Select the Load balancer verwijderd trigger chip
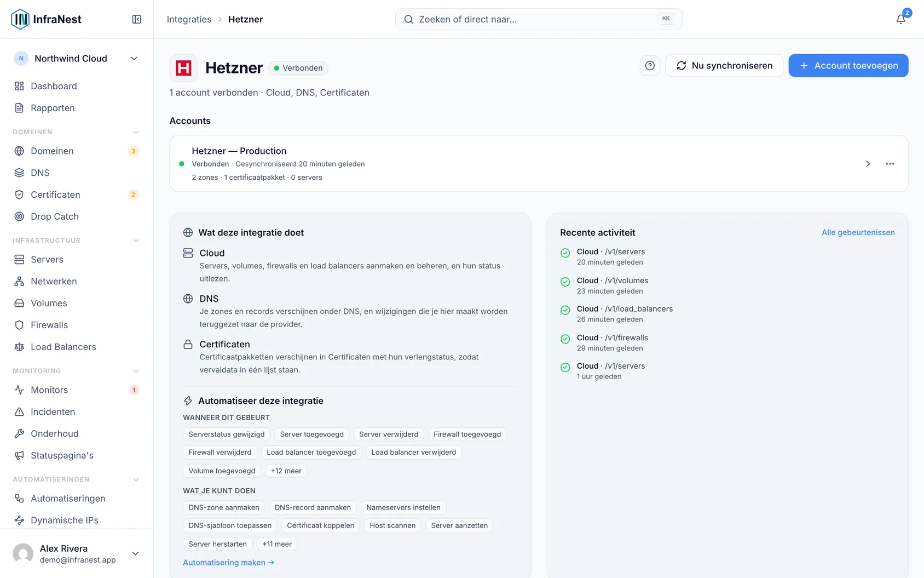This screenshot has height=578, width=924. coord(414,453)
